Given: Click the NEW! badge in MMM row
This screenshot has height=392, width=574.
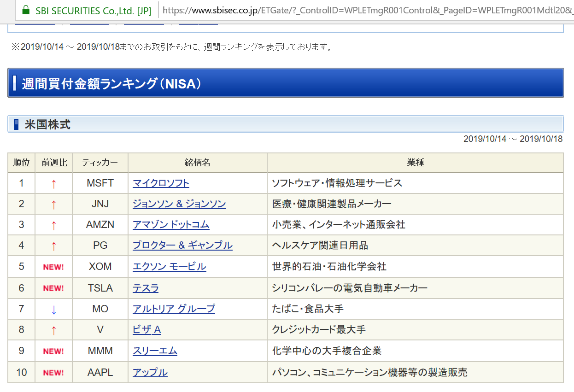Looking at the screenshot, I should [53, 351].
